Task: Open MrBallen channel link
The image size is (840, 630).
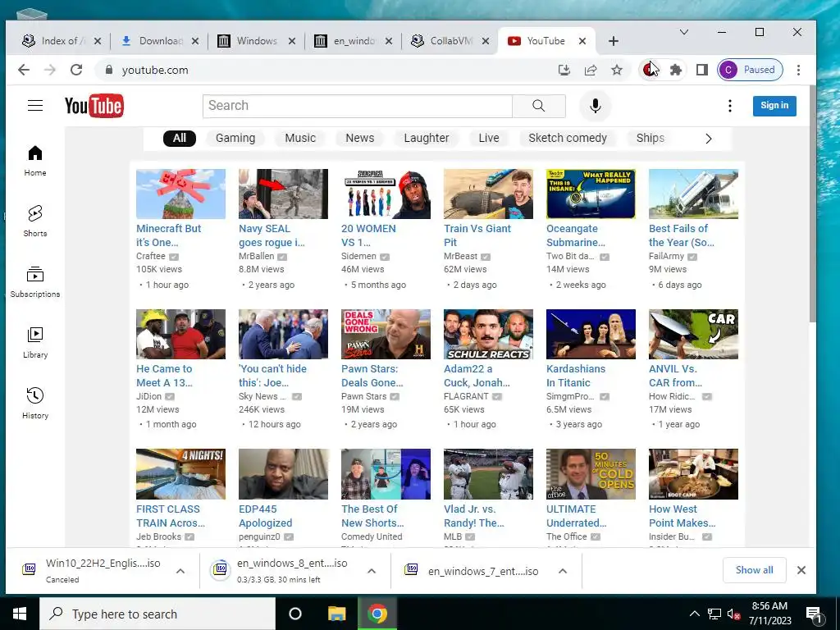Action: pyautogui.click(x=257, y=256)
